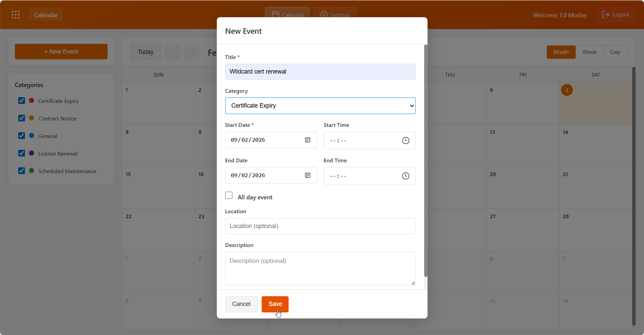
Task: Click the blue General color dot
Action: tap(32, 136)
